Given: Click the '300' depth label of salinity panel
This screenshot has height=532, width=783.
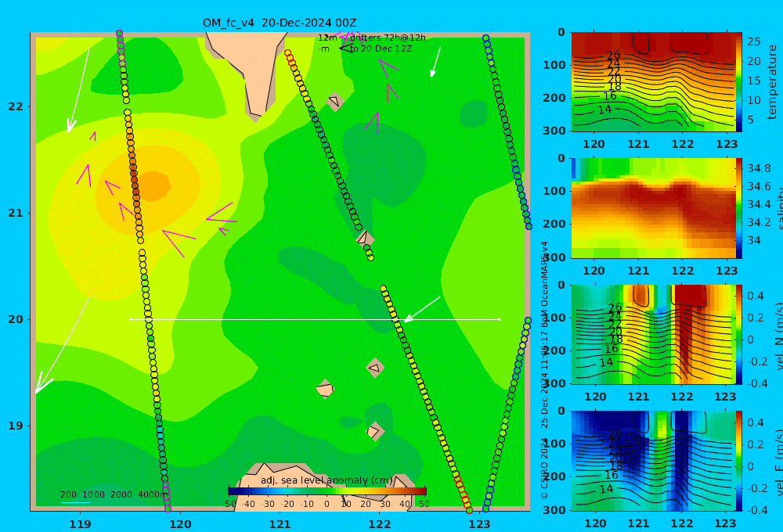Looking at the screenshot, I should click(554, 257).
